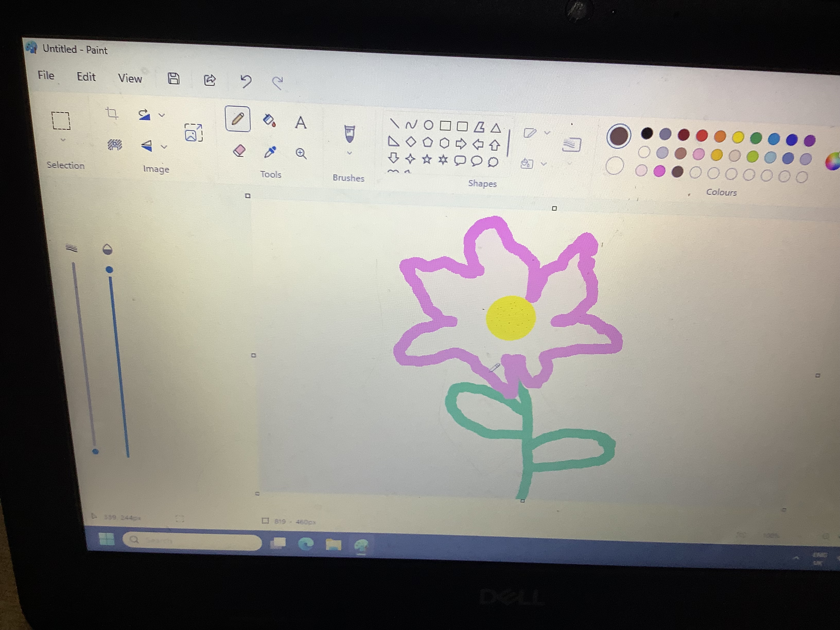Select the Pencil tool

point(238,119)
